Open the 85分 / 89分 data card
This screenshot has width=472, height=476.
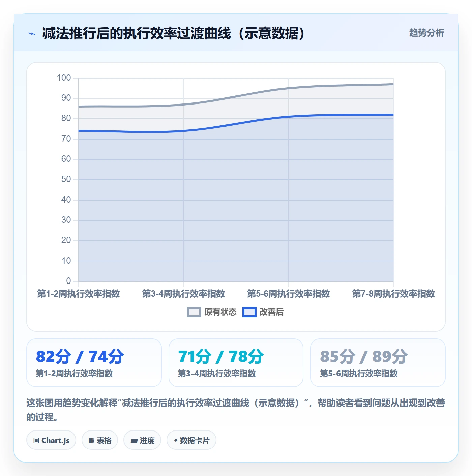378,363
